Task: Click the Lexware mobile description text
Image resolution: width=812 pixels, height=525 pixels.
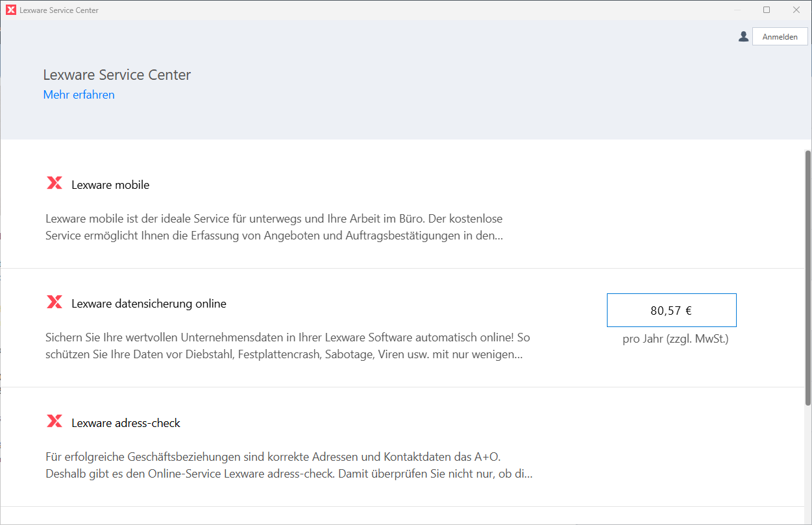Action: coord(275,227)
